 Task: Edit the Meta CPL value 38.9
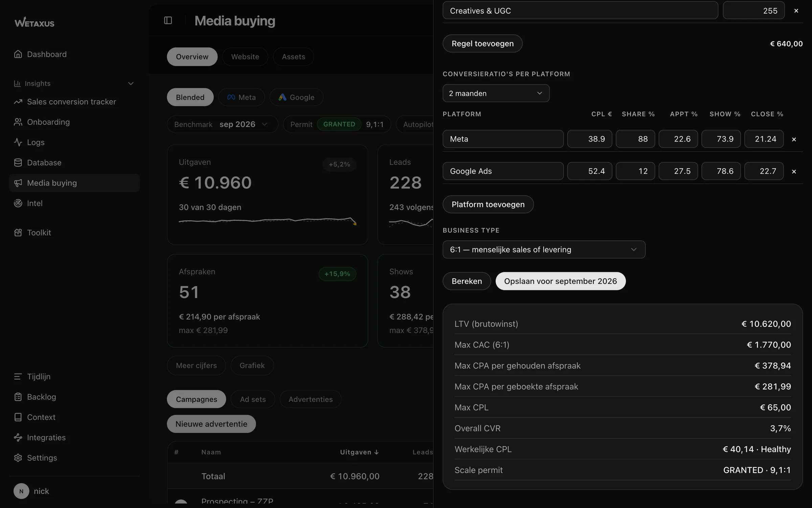[x=589, y=139]
